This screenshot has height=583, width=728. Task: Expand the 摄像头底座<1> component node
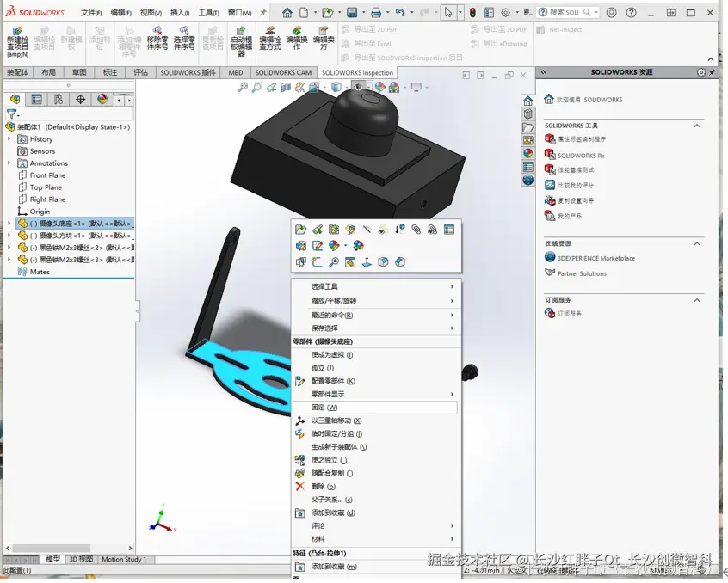click(x=9, y=223)
